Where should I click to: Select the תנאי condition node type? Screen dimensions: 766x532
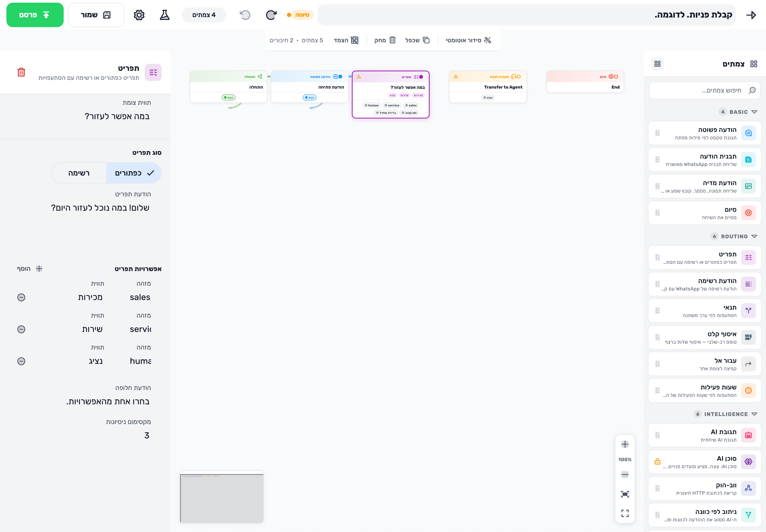coord(705,311)
